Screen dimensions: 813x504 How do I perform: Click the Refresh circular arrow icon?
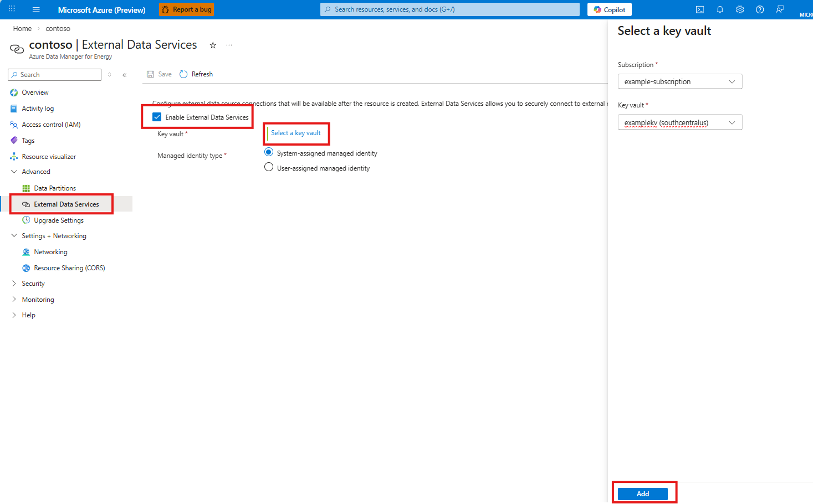point(183,74)
